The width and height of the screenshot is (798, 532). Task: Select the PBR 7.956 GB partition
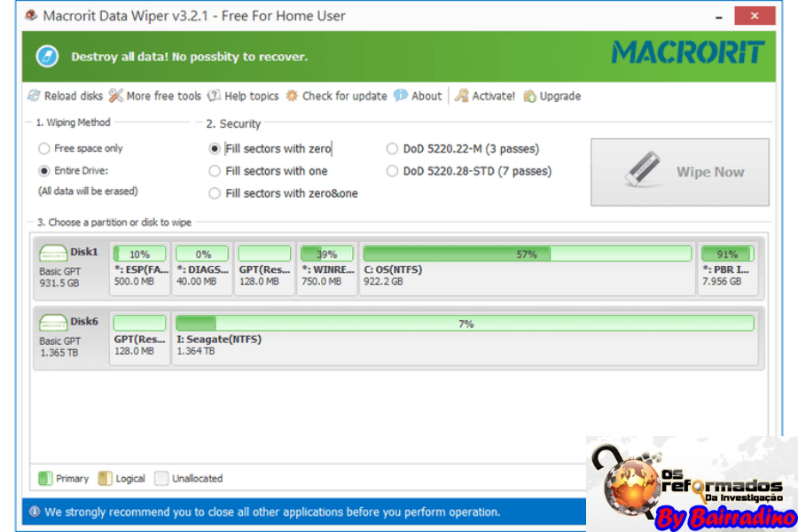coord(728,269)
